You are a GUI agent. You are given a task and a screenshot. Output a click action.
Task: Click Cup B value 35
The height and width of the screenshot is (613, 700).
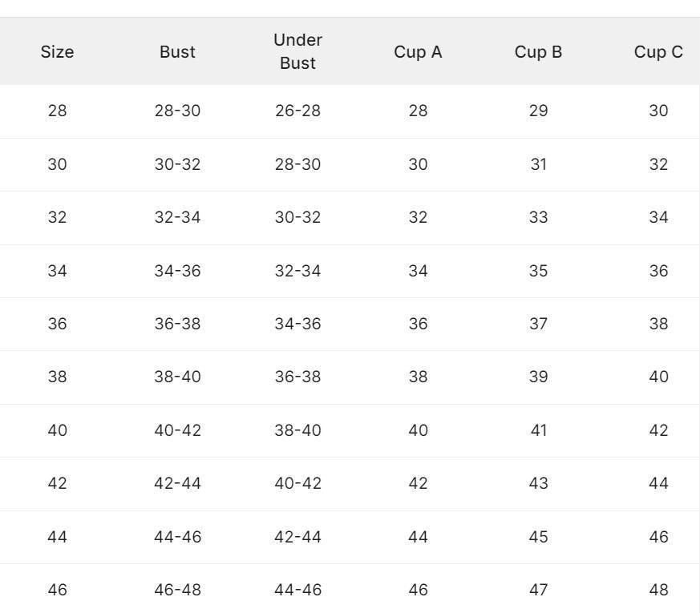pos(538,271)
